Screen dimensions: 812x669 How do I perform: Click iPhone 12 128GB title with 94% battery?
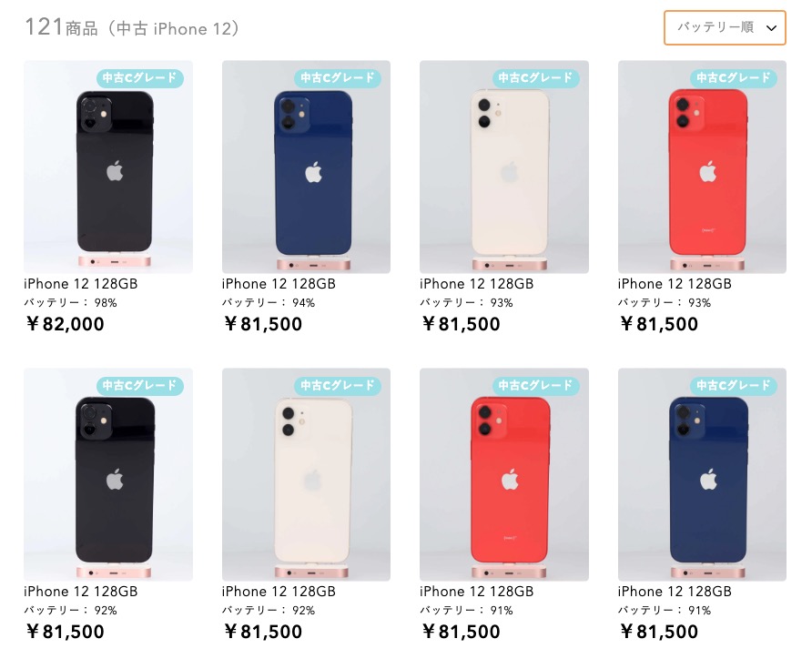279,284
